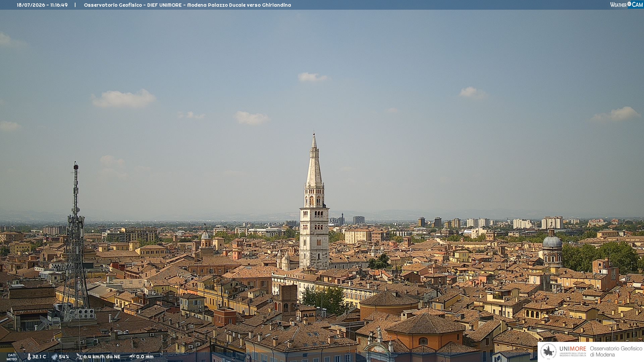Click the UNIMORE university seal emblem

(x=548, y=351)
